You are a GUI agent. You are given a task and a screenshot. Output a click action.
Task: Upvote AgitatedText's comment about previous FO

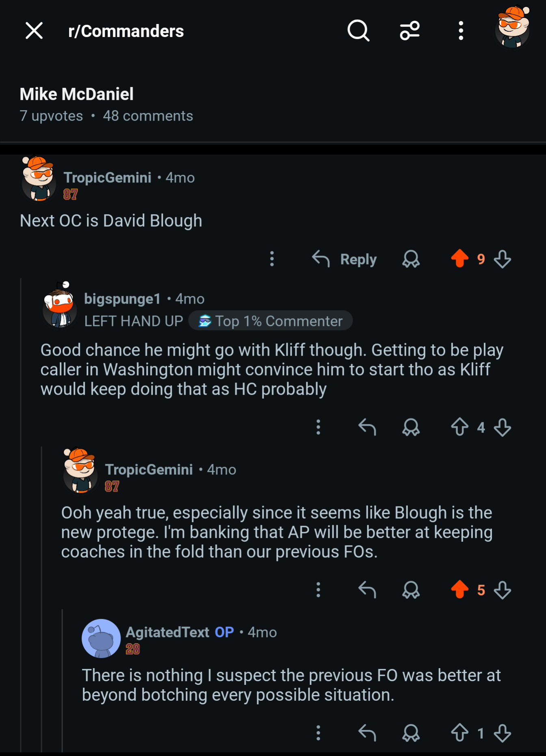pos(459,733)
